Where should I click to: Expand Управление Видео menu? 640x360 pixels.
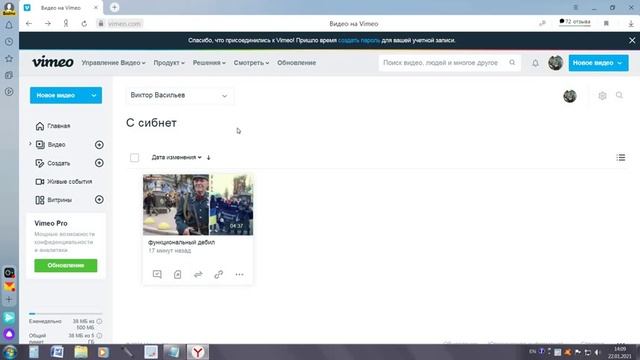point(113,63)
